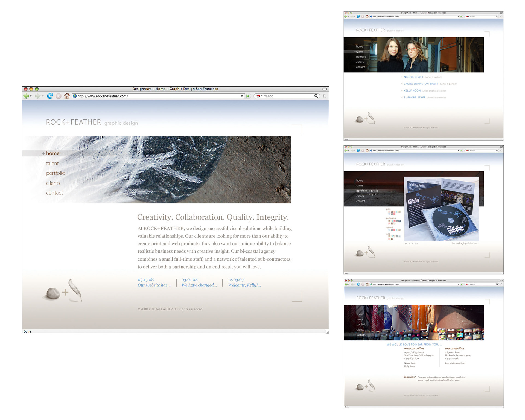Open the address bar history dropdown arrow

pos(242,96)
